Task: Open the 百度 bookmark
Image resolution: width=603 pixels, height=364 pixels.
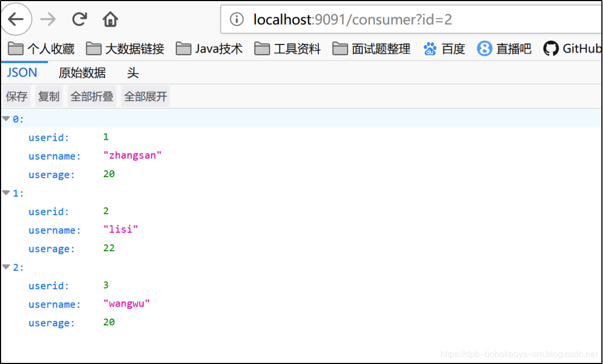Action: click(444, 49)
